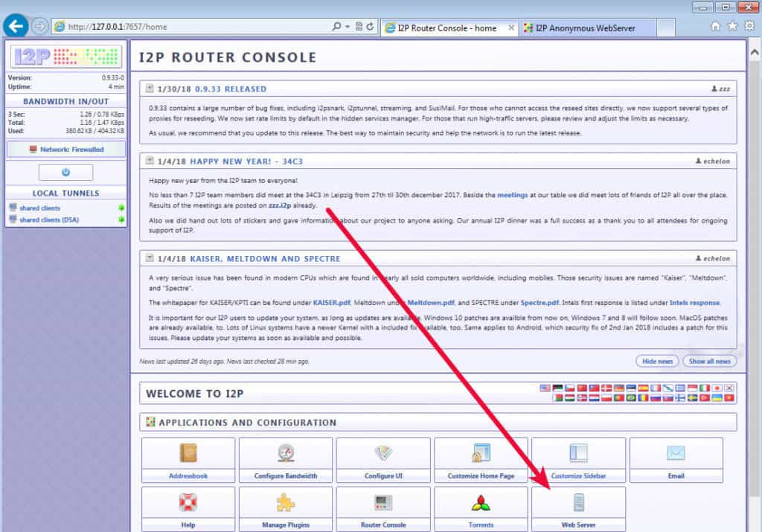Click the Email label link
Screen dimensions: 762x532
pos(676,475)
